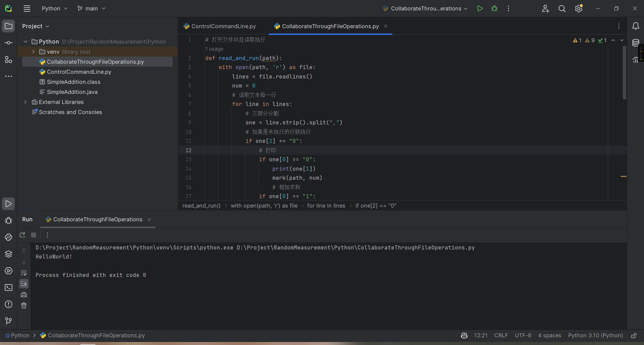Open the Python Packages tool window

point(8,254)
